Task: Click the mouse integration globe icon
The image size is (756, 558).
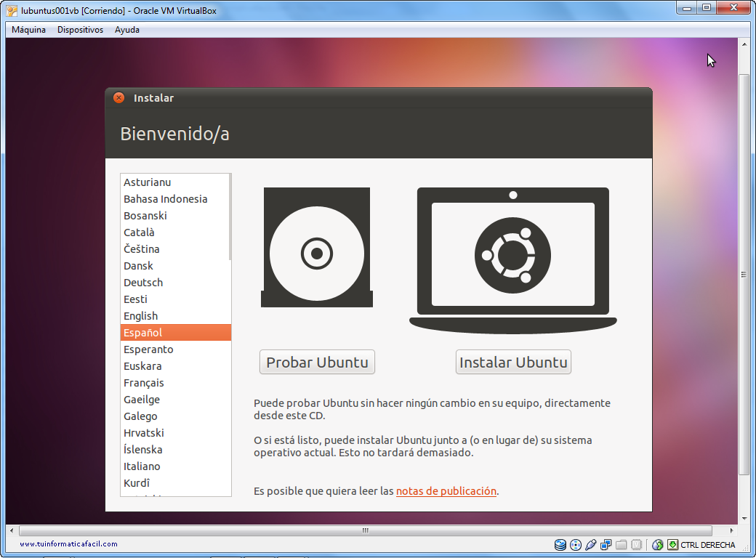Action: point(658,545)
